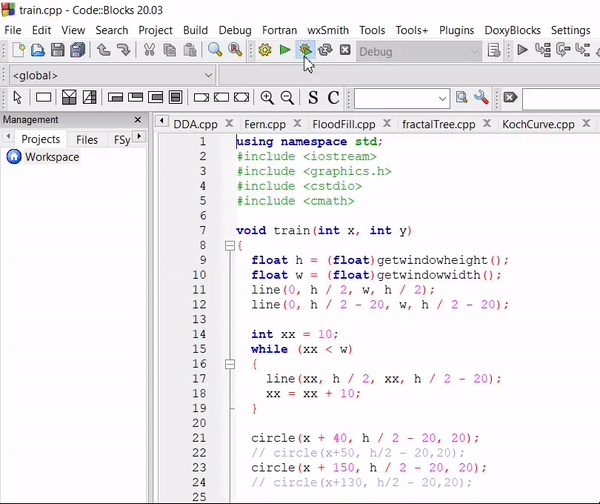The height and width of the screenshot is (504, 600).
Task: Collapse while loop fold at line 16
Action: [x=230, y=364]
